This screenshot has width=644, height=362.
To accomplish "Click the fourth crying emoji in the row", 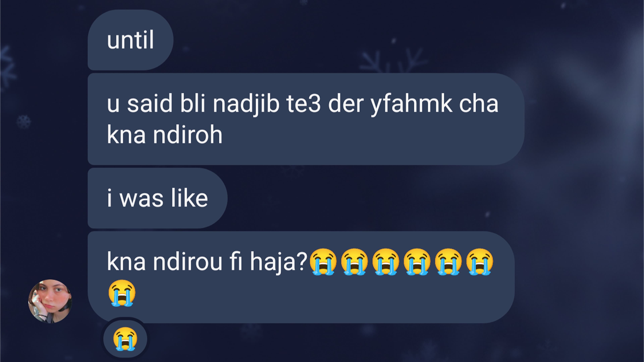I will 417,262.
